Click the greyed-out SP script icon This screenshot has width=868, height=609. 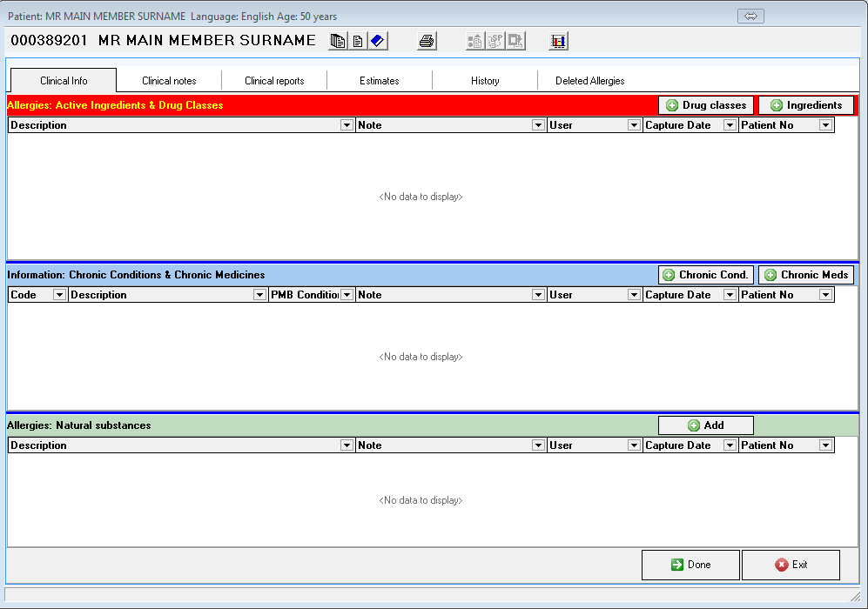pyautogui.click(x=495, y=41)
